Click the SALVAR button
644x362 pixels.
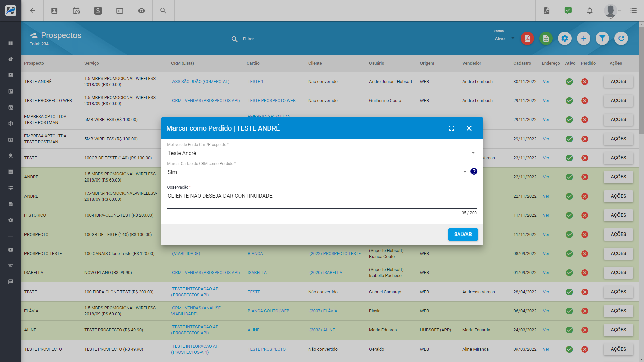tap(463, 234)
